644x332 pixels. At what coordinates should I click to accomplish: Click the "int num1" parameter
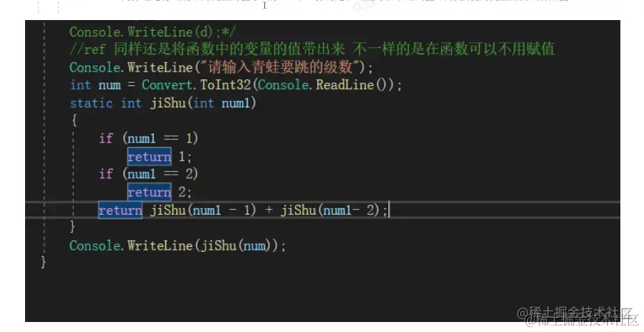[221, 102]
